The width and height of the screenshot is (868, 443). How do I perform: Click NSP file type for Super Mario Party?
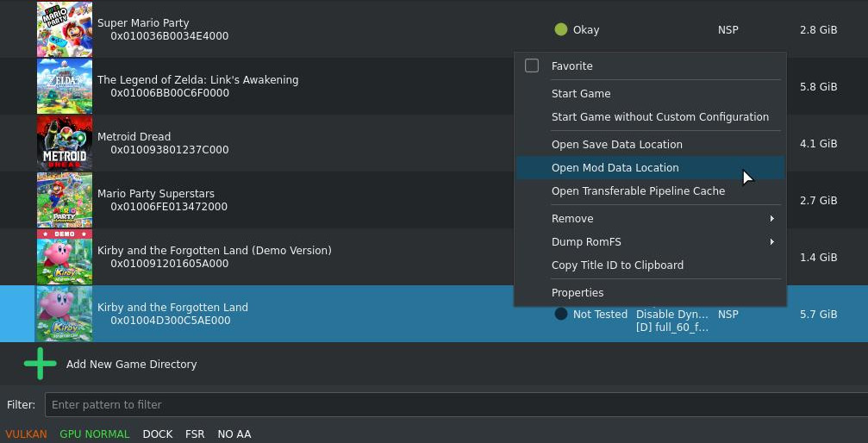click(728, 30)
